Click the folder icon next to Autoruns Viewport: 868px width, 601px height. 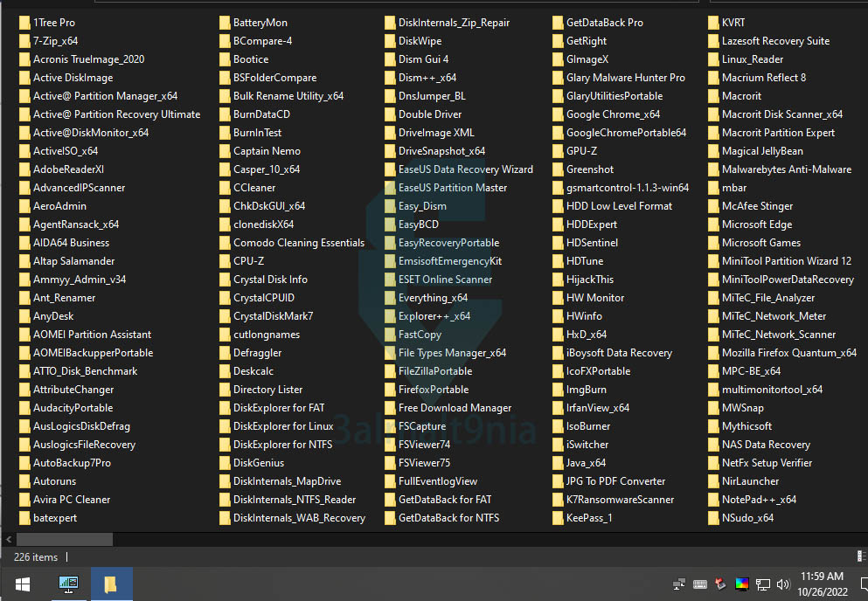click(24, 481)
